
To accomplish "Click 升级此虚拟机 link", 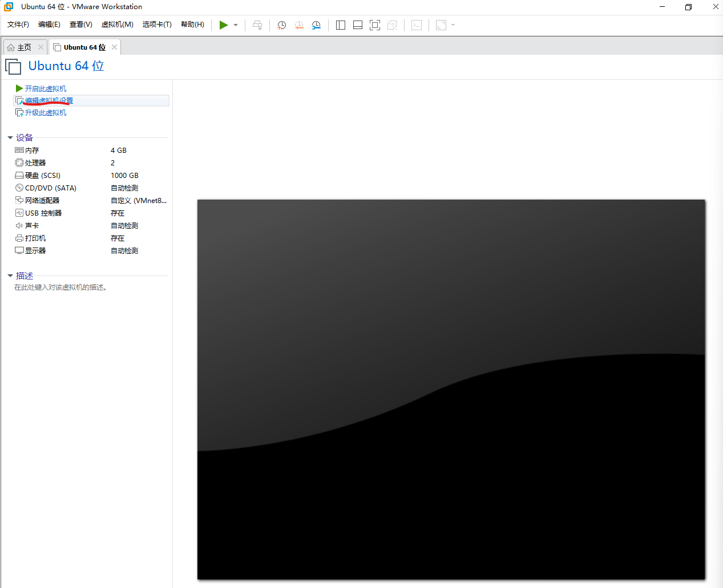I will click(46, 112).
